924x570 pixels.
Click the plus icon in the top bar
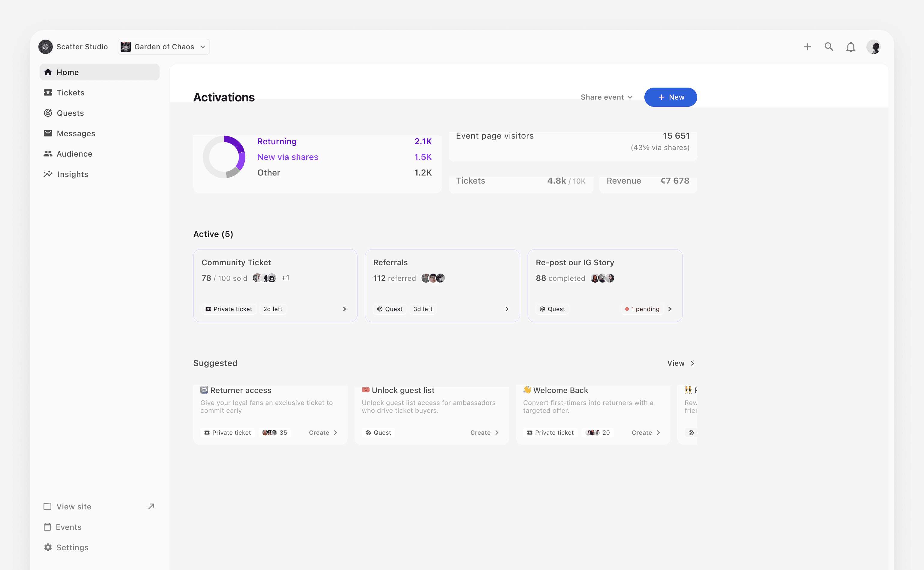tap(807, 47)
